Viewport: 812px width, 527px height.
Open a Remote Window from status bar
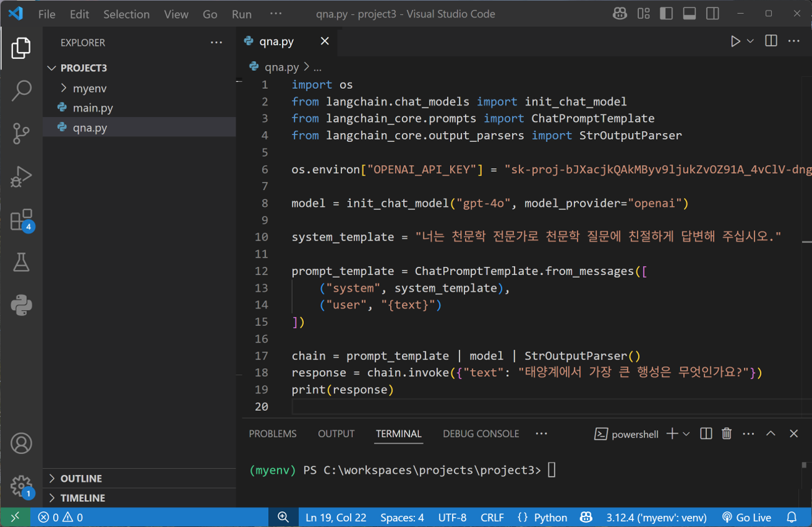pos(15,517)
